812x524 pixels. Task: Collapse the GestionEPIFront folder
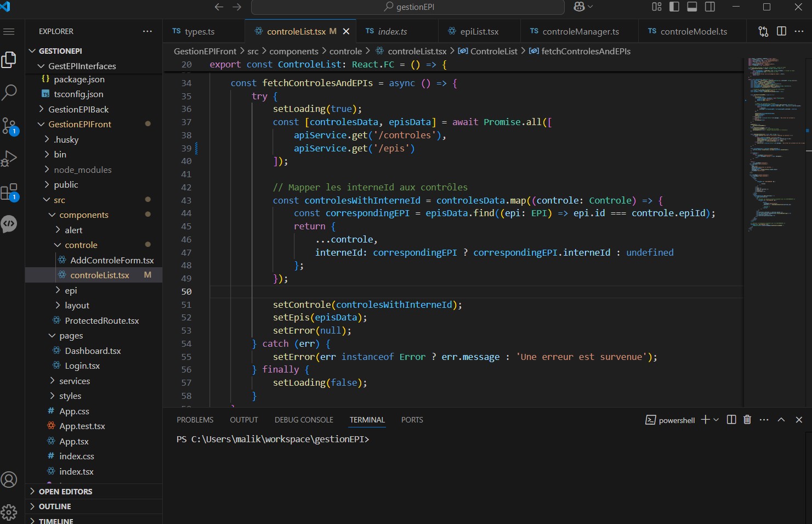[94, 124]
